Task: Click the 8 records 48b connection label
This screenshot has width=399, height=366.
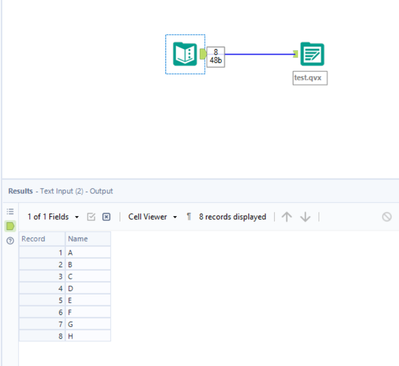Action: tap(216, 57)
